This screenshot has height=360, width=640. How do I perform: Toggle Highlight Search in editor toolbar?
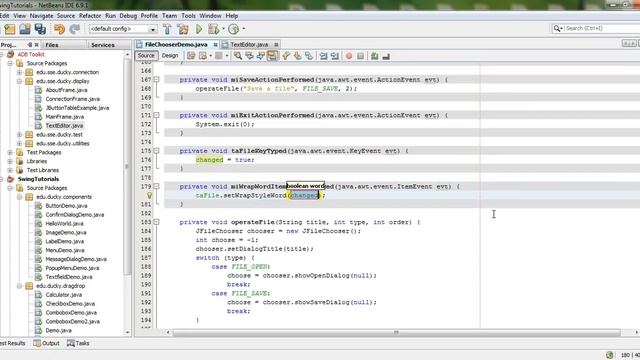tap(272, 56)
